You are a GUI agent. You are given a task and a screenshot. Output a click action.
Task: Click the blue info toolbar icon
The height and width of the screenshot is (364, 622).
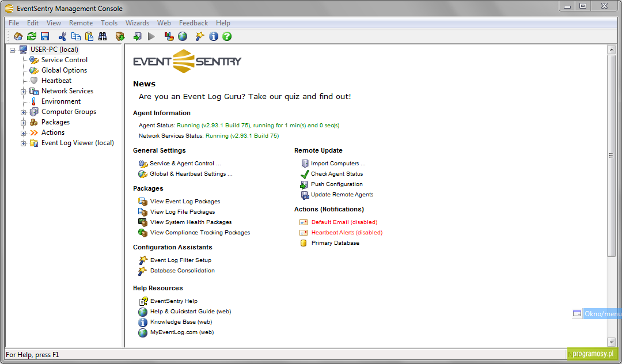pyautogui.click(x=214, y=36)
